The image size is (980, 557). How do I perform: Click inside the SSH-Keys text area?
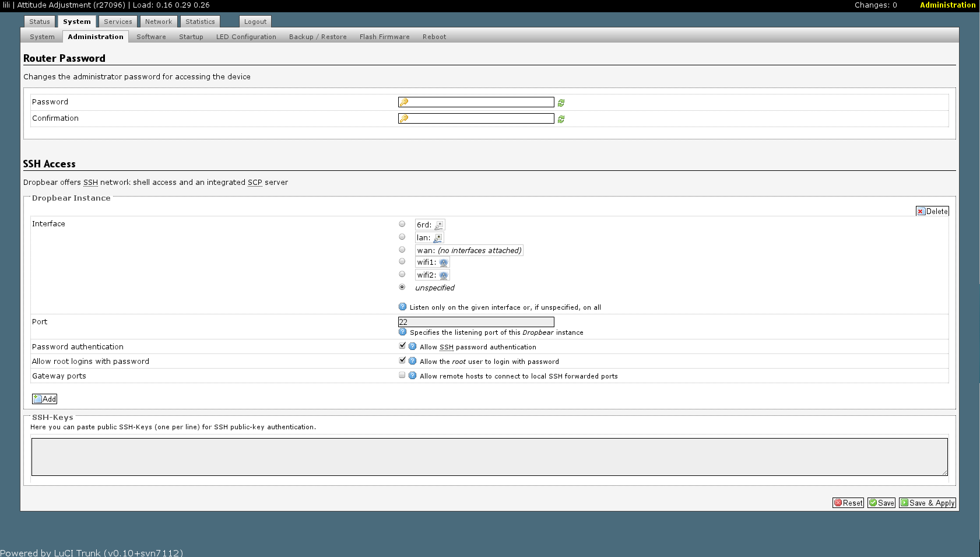pos(490,457)
